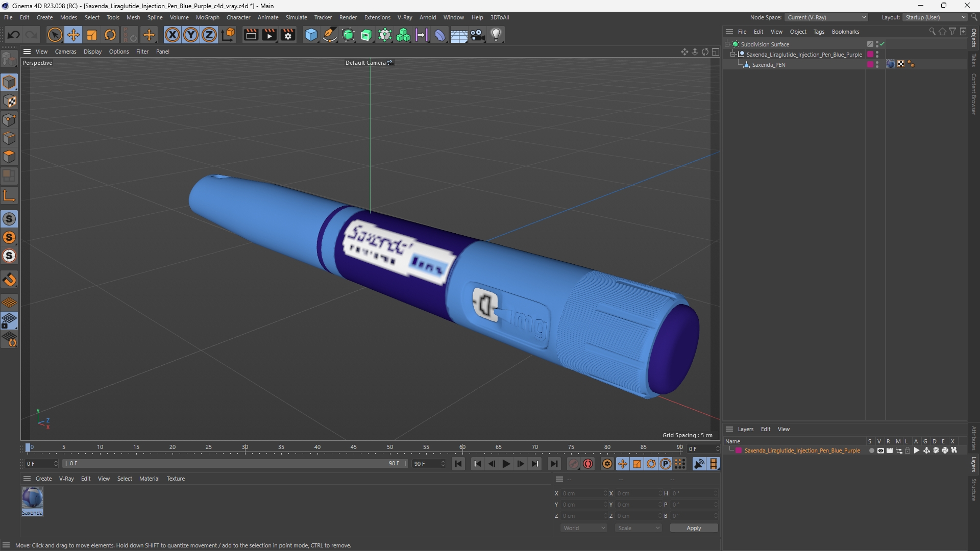The height and width of the screenshot is (551, 980).
Task: Open World coordinate dropdown
Action: 583,528
